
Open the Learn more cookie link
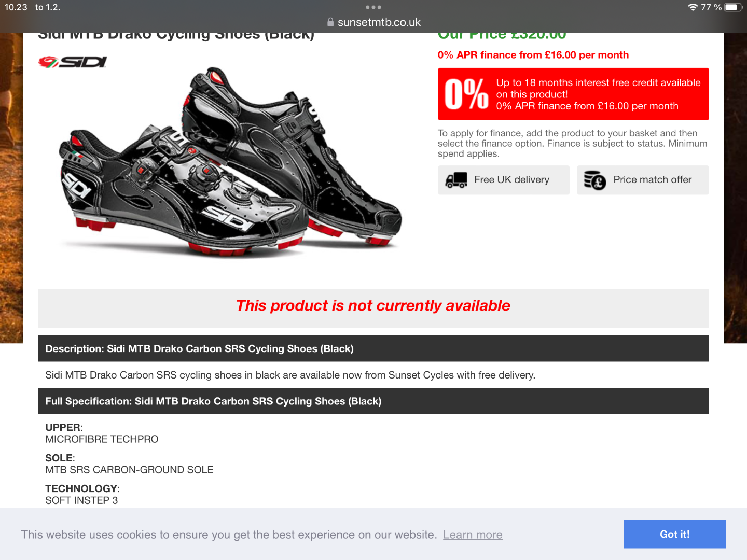coord(473,535)
